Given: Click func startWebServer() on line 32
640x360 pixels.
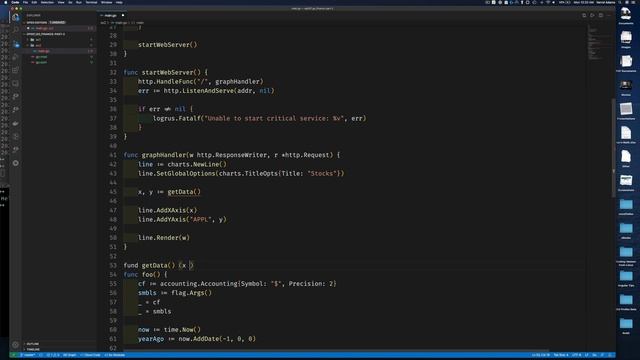Looking at the screenshot, I should pyautogui.click(x=162, y=72).
